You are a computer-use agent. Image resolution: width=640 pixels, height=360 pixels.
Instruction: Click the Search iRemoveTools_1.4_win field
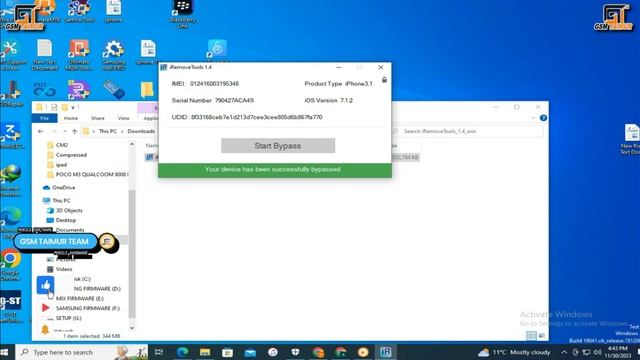[467, 131]
